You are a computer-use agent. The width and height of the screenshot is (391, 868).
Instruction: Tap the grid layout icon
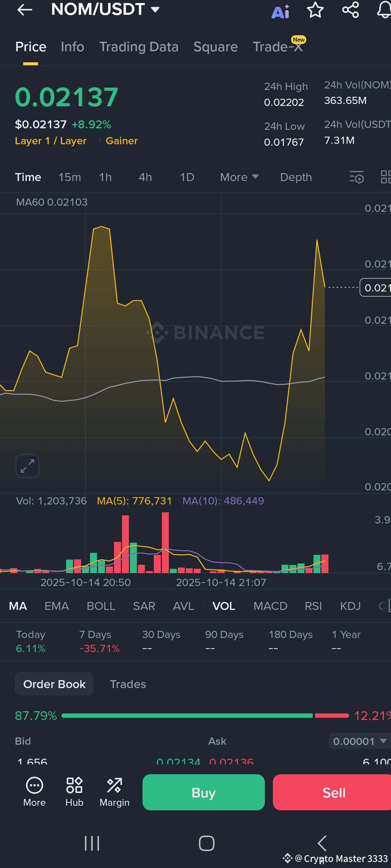click(x=386, y=177)
